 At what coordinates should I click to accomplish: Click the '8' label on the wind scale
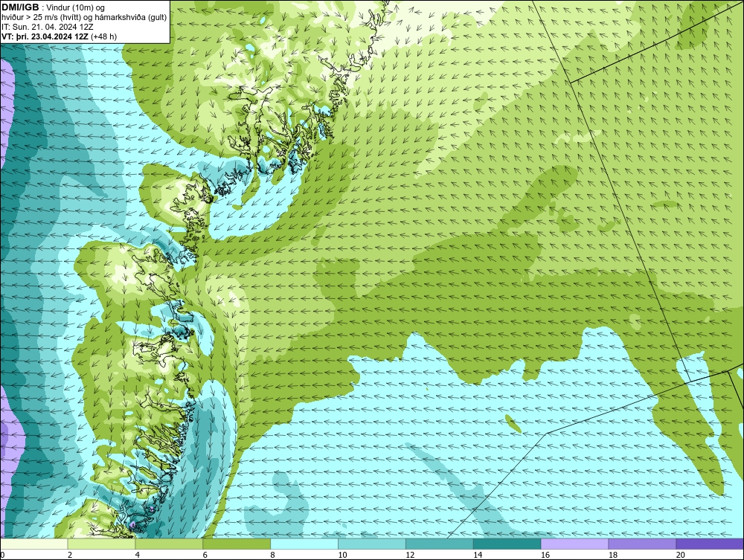272,555
